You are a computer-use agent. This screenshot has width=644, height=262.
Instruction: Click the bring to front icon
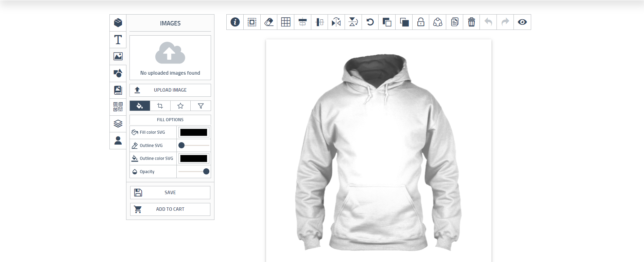pos(387,22)
